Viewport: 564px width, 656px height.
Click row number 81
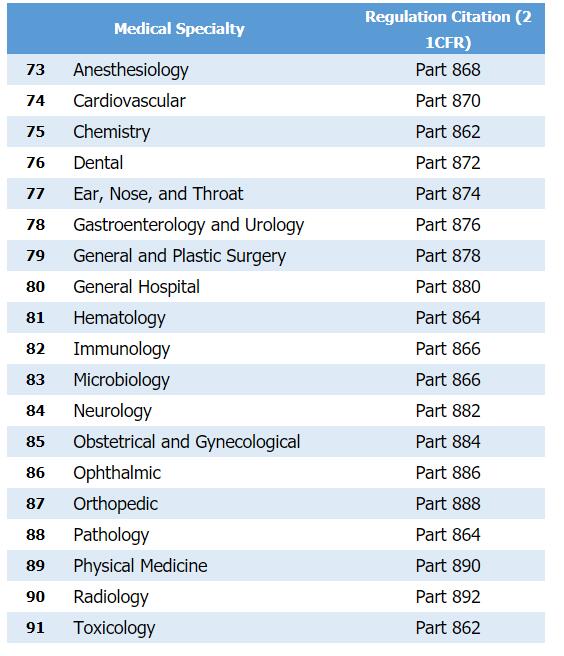click(35, 318)
